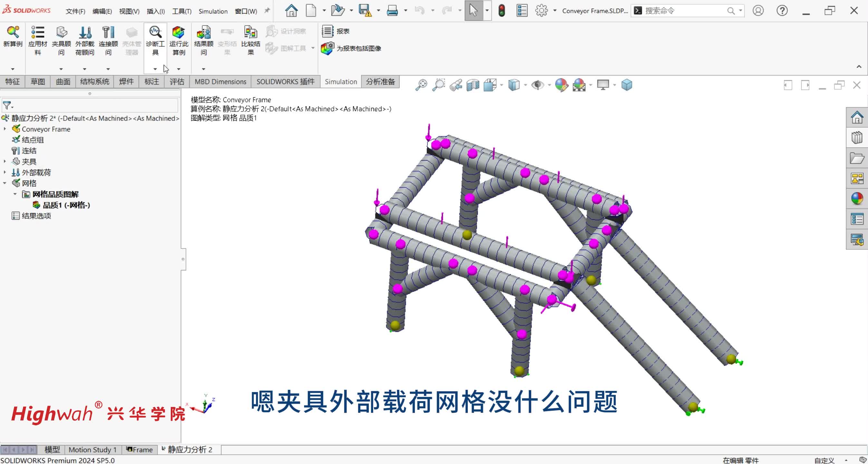
Task: Click the 搜索命令 search field
Action: [x=684, y=11]
